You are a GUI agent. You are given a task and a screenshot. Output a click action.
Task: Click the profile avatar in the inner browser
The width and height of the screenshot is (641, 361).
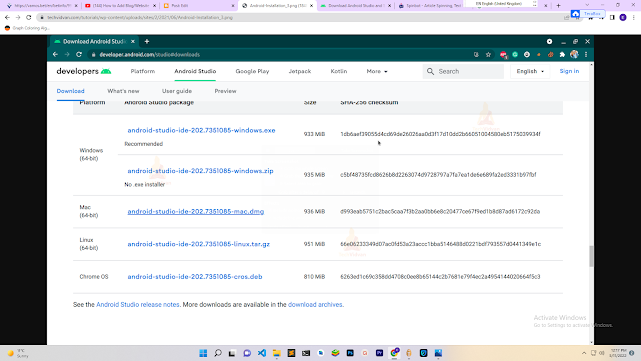[574, 54]
